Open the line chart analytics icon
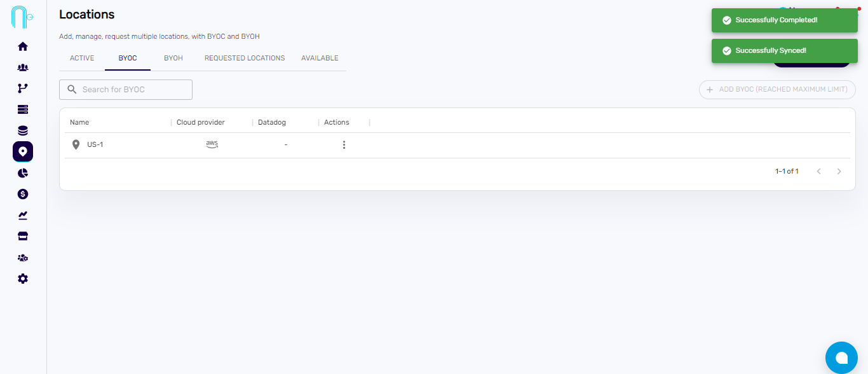Image resolution: width=868 pixels, height=374 pixels. pyautogui.click(x=23, y=215)
